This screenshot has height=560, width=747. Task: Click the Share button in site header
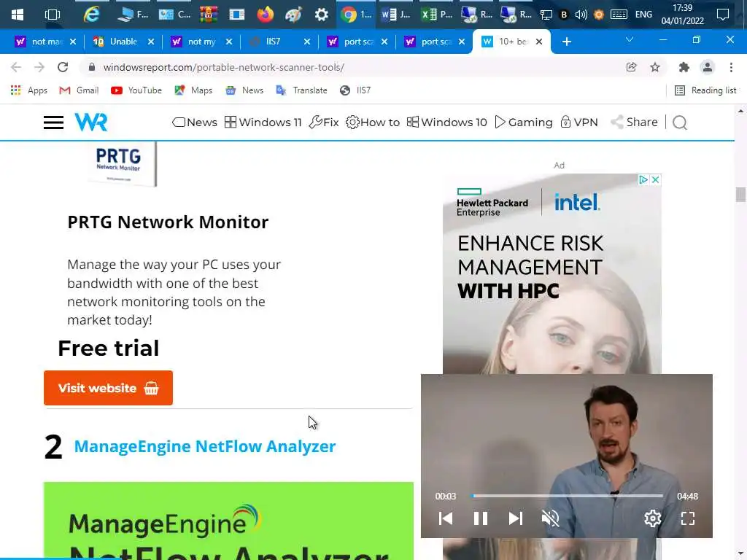coord(634,122)
